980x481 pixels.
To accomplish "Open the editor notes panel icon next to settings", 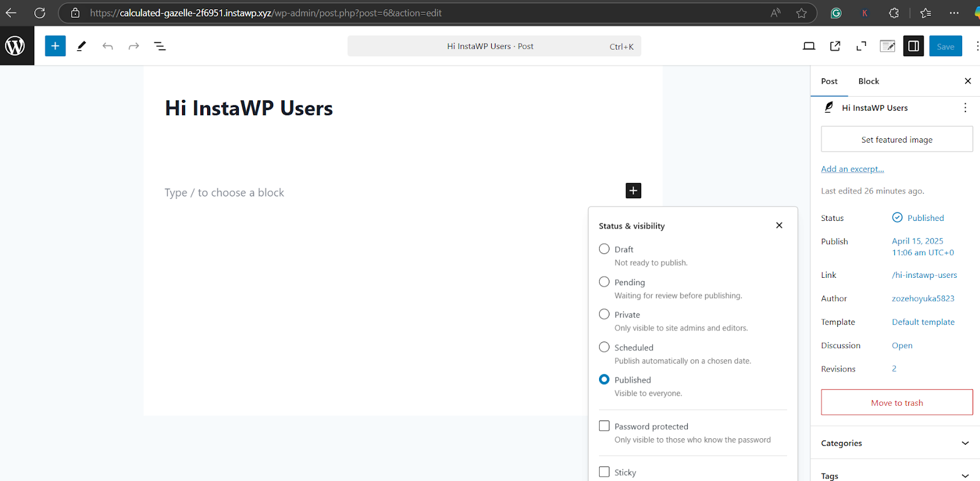I will [x=888, y=46].
